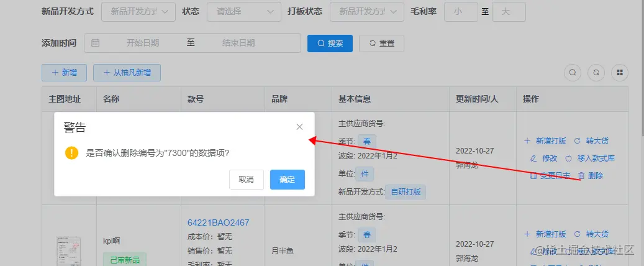Screen dimensions: 644x266
Task: Click the 开始日期 date field
Action: [142, 43]
